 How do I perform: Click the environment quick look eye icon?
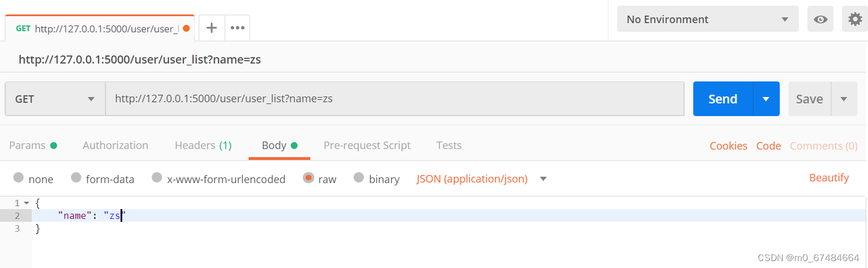point(820,20)
